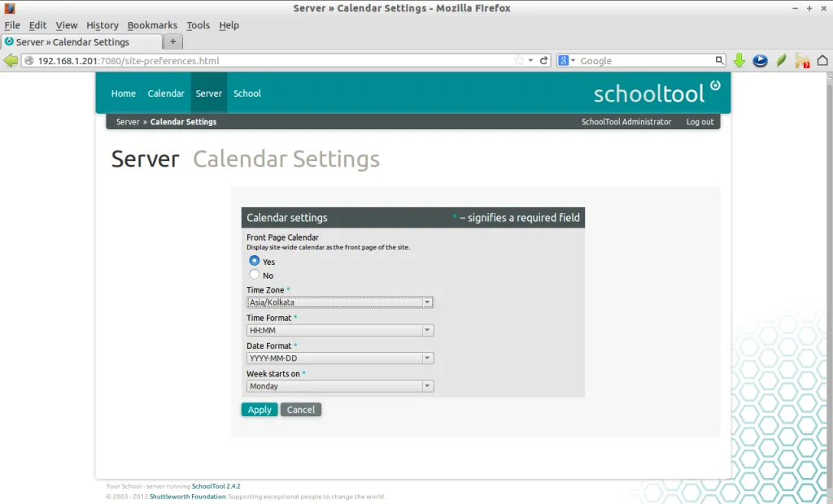Select No for Front Page Calendar

252,275
